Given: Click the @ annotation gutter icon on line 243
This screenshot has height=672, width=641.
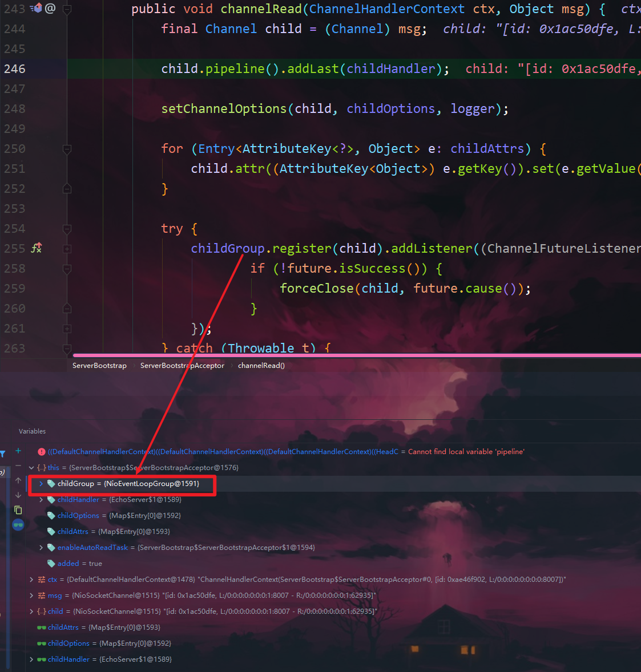Looking at the screenshot, I should point(50,8).
